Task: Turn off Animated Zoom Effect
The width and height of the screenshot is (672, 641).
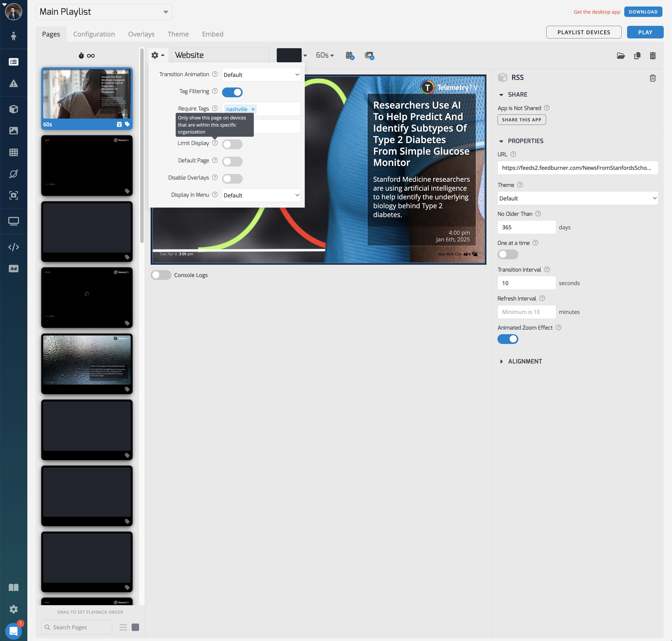Action: [x=508, y=339]
